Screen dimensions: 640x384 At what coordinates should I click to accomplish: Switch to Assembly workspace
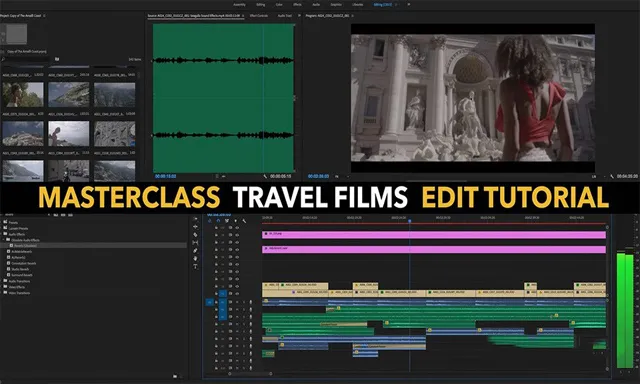tap(239, 4)
